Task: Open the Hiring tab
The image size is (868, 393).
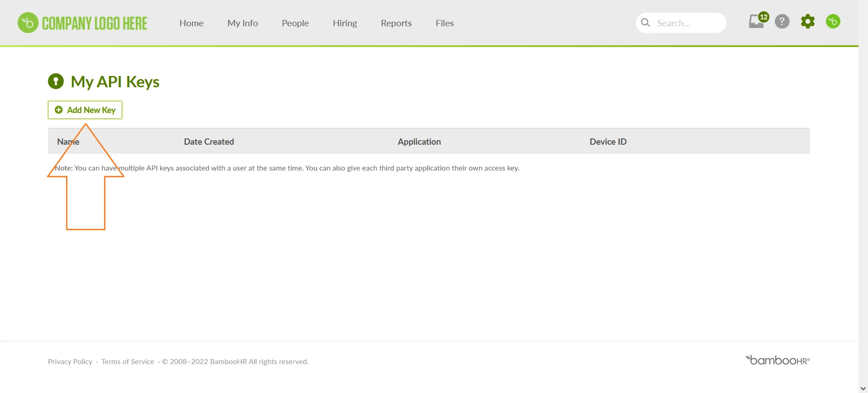Action: [345, 23]
